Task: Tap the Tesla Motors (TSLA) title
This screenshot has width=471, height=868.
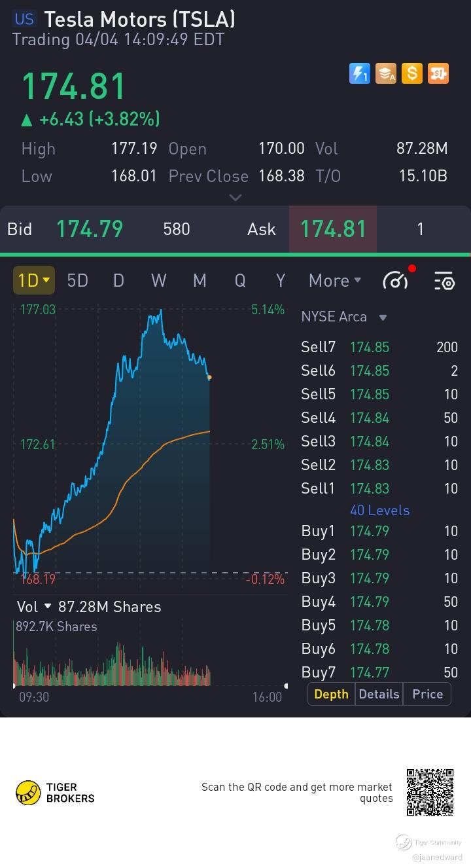Action: coord(139,19)
